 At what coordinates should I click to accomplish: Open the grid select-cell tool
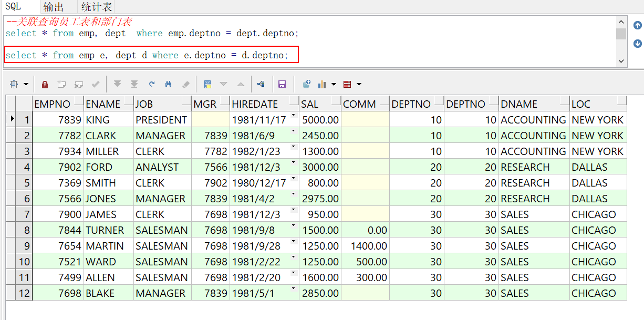tap(14, 84)
